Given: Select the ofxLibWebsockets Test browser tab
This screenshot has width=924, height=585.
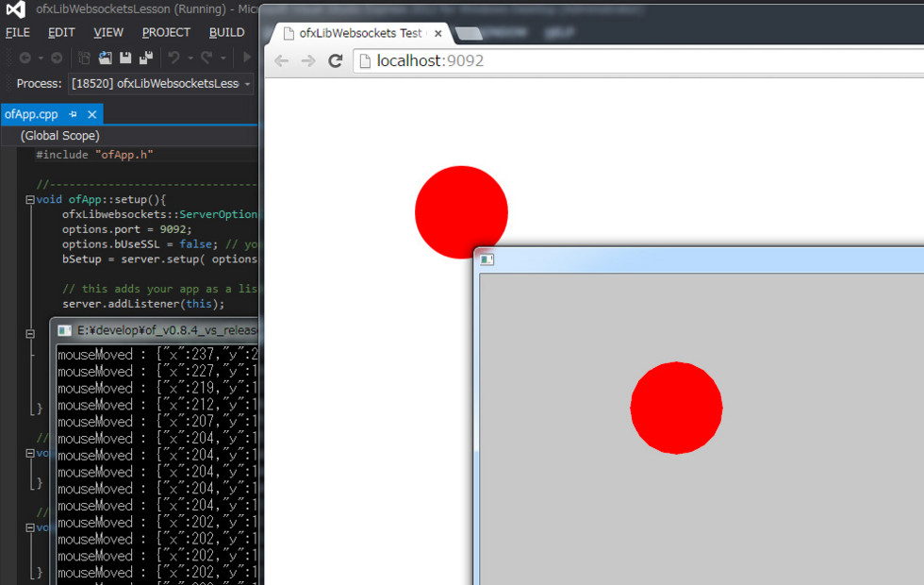Looking at the screenshot, I should 360,33.
